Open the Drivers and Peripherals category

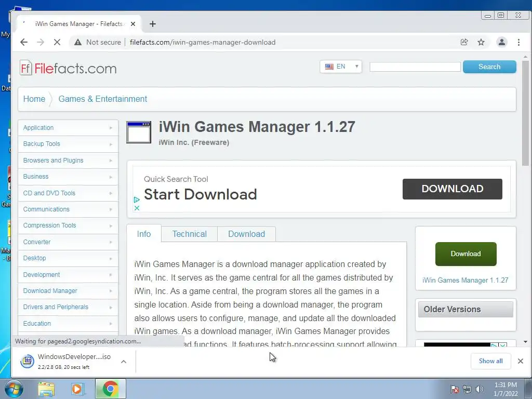56,307
